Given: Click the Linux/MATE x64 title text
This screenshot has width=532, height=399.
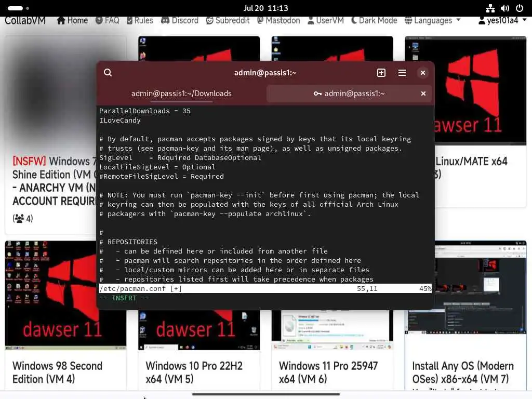Looking at the screenshot, I should (472, 161).
